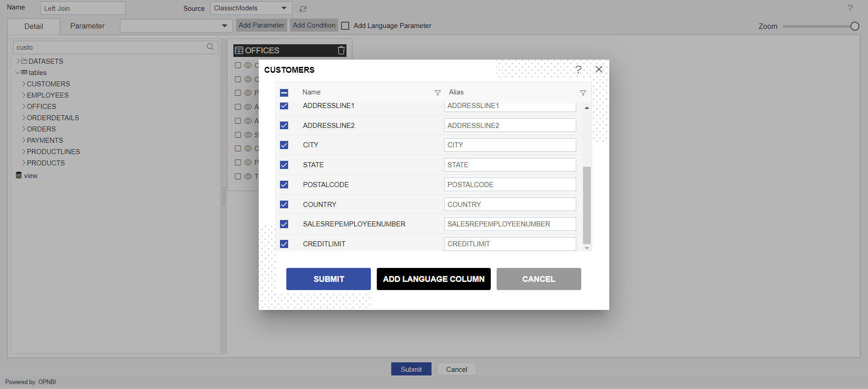The width and height of the screenshot is (868, 389).
Task: Click SUBMIT in the CUSTOMERS dialog
Action: coord(328,279)
